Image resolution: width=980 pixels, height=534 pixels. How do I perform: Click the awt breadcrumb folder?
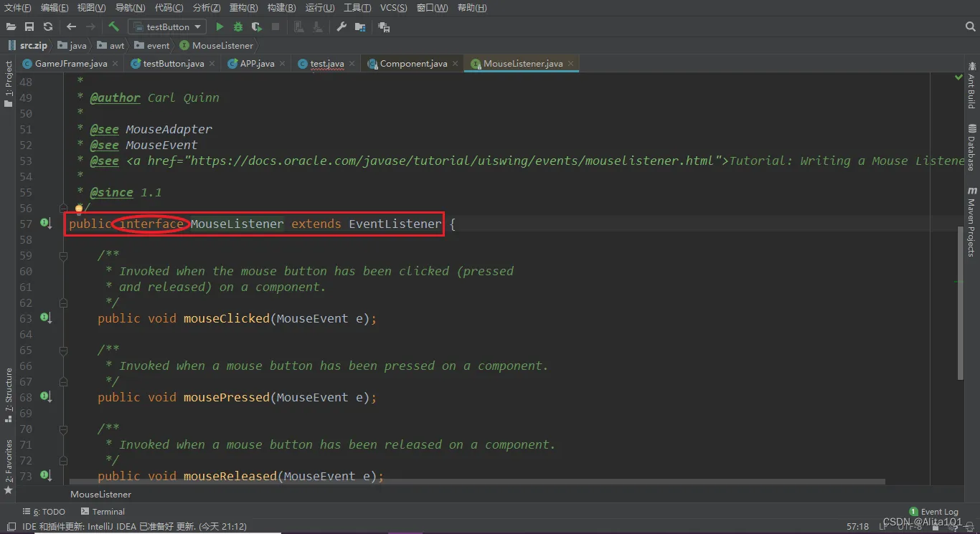point(111,45)
